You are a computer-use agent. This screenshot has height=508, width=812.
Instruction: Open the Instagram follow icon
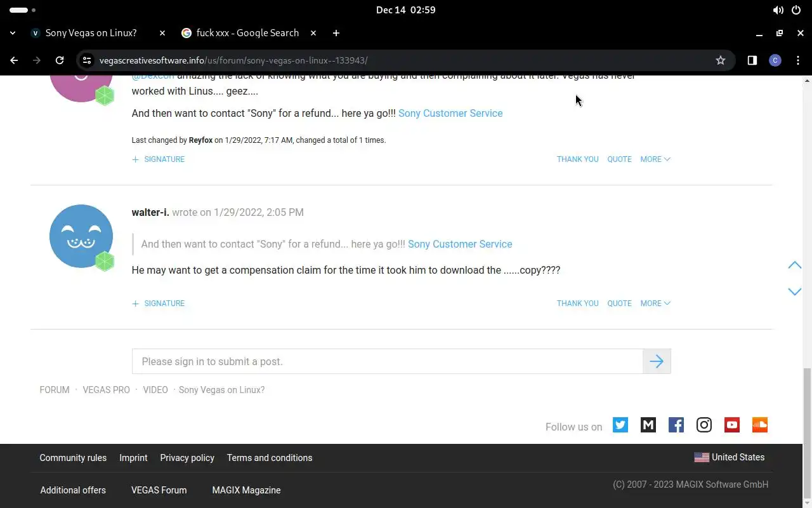click(704, 425)
